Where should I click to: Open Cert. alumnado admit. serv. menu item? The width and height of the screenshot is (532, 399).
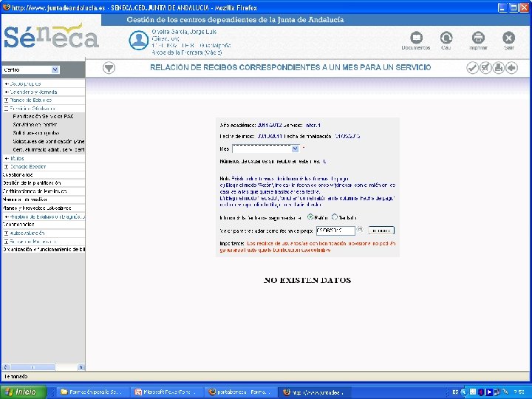coord(49,149)
